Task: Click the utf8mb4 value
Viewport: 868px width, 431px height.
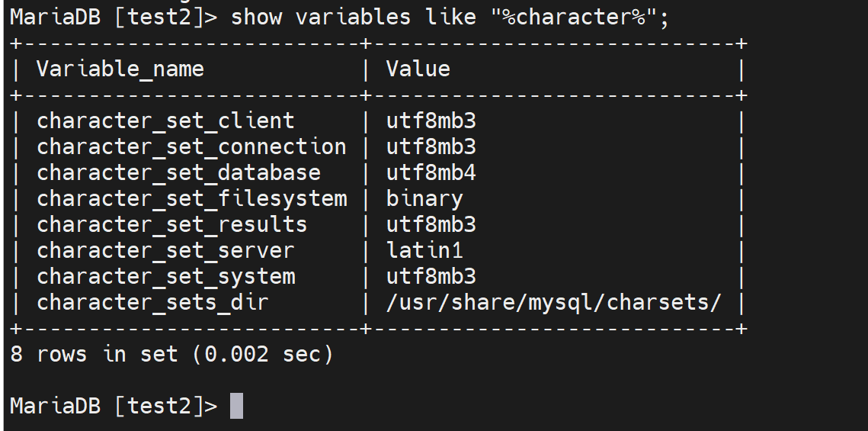Action: pyautogui.click(x=431, y=172)
